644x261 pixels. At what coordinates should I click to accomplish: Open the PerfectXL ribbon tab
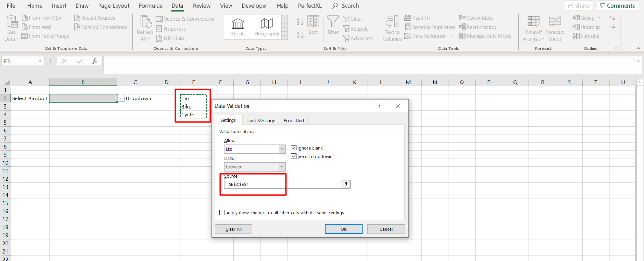[x=310, y=6]
